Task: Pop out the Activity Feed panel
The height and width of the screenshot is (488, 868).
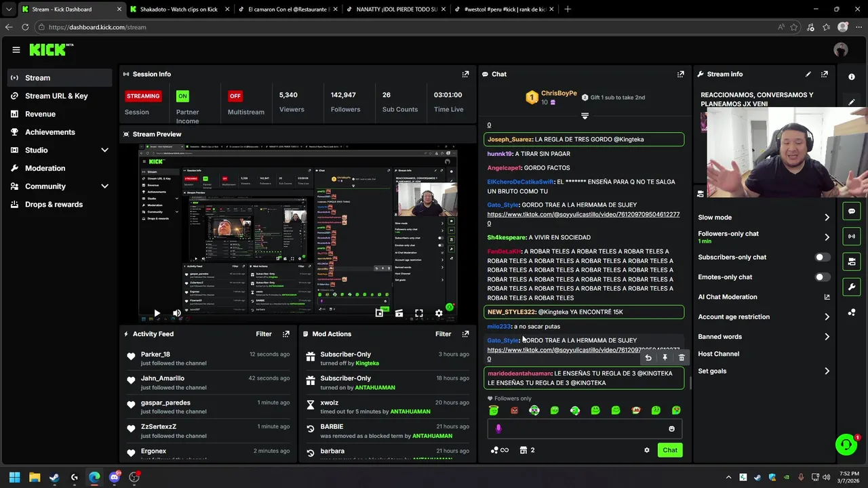Action: 286,333
